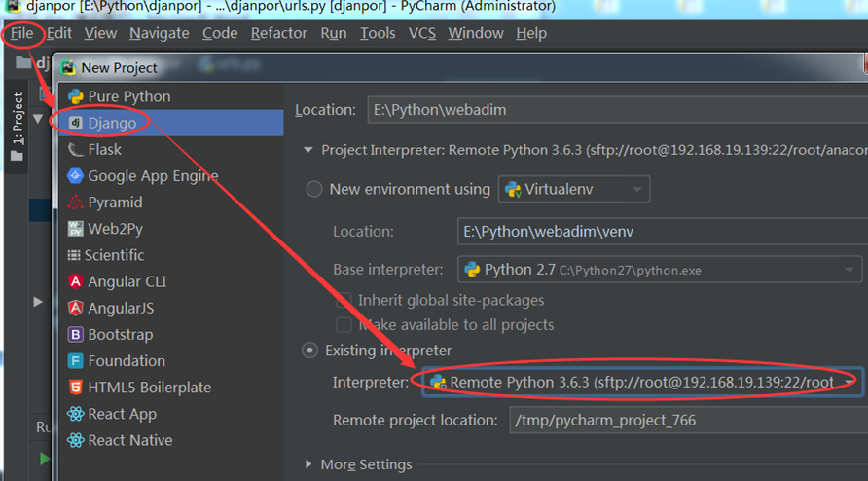Open the Help menu
Image resolution: width=868 pixels, height=481 pixels.
(x=531, y=33)
